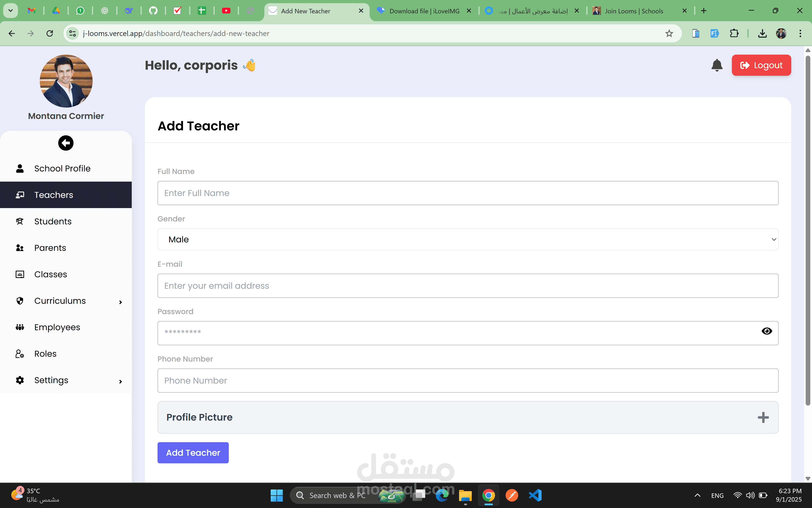812x508 pixels.
Task: Click the School Profile person icon
Action: [x=20, y=168]
